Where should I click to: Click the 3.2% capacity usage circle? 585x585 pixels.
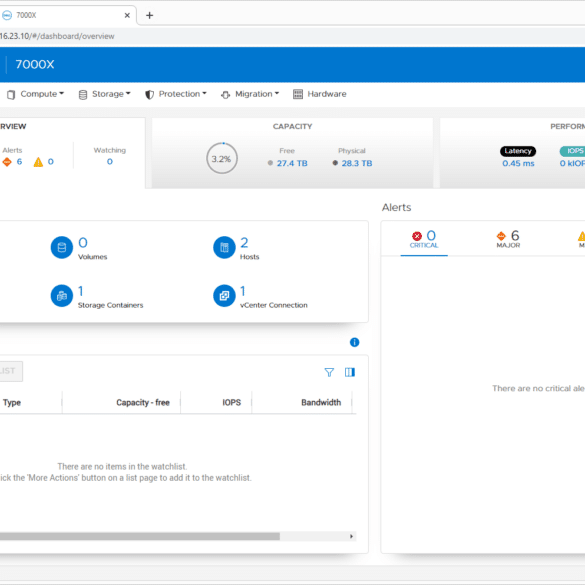pos(222,159)
